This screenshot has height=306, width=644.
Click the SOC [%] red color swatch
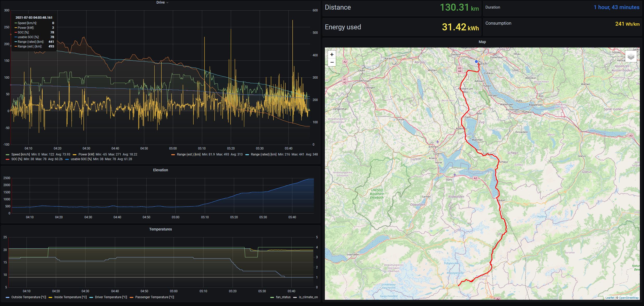coord(8,159)
